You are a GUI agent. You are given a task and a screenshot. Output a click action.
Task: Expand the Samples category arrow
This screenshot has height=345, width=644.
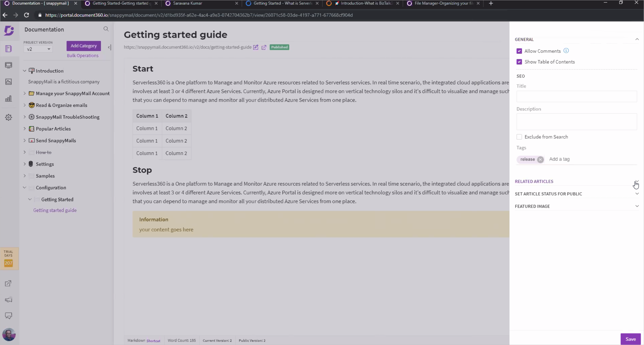[x=24, y=176]
